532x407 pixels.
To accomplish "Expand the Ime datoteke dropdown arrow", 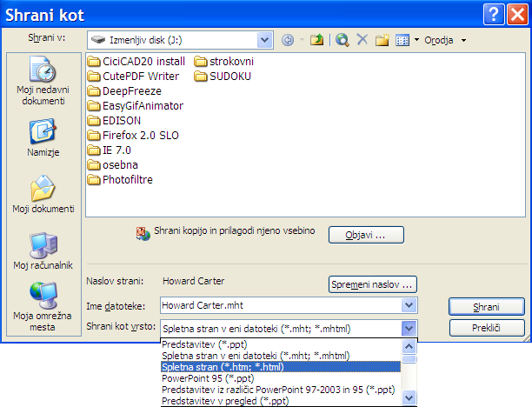I will (409, 306).
